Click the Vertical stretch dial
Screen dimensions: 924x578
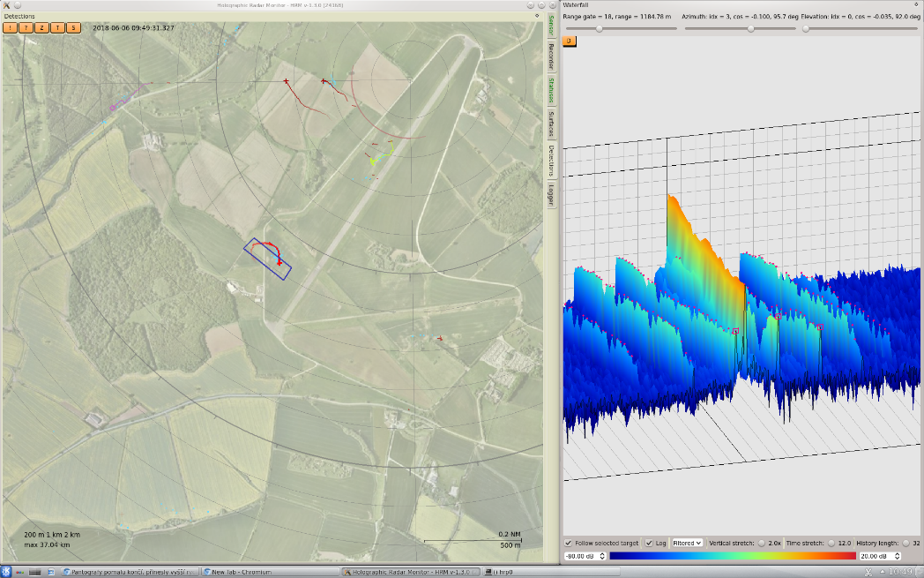pyautogui.click(x=761, y=543)
